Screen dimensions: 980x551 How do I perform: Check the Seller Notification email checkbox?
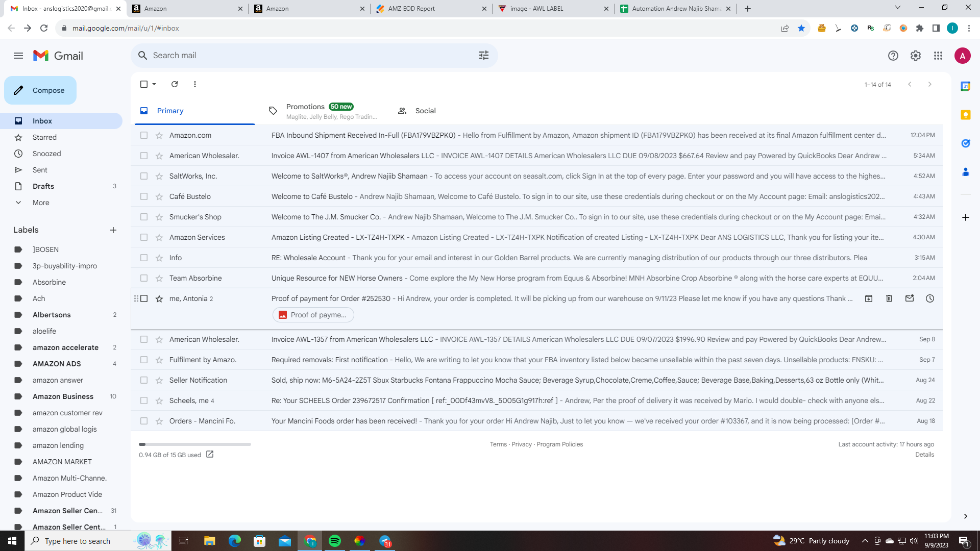coord(144,380)
